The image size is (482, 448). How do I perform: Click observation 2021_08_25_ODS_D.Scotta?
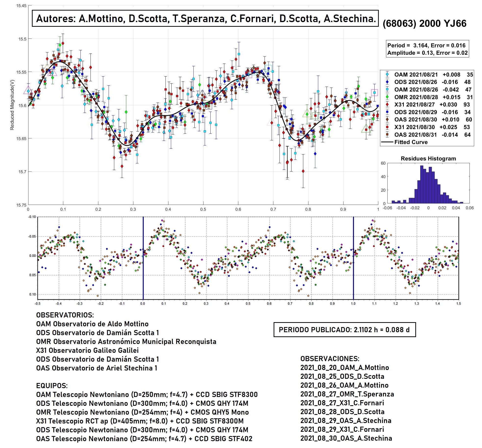pos(342,376)
